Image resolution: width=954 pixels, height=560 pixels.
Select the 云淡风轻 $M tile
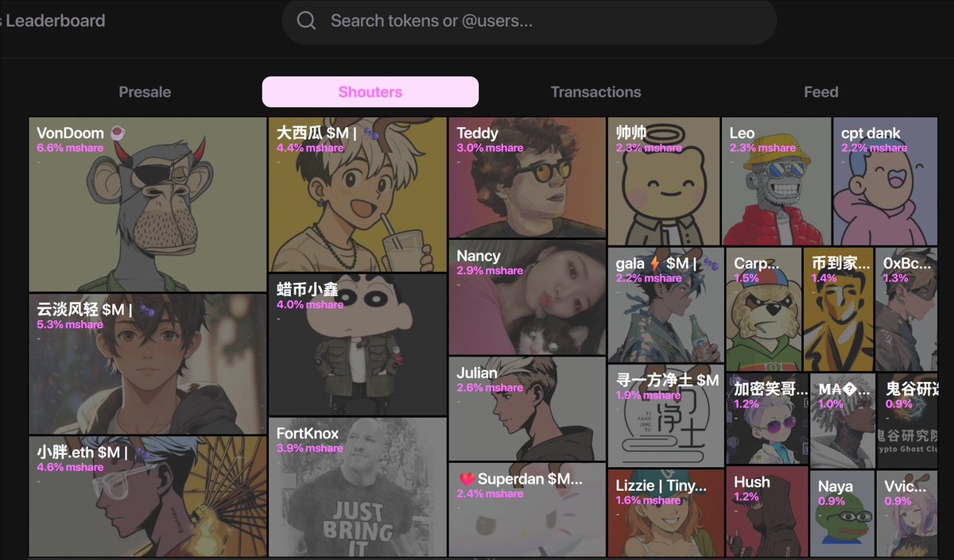(x=148, y=365)
